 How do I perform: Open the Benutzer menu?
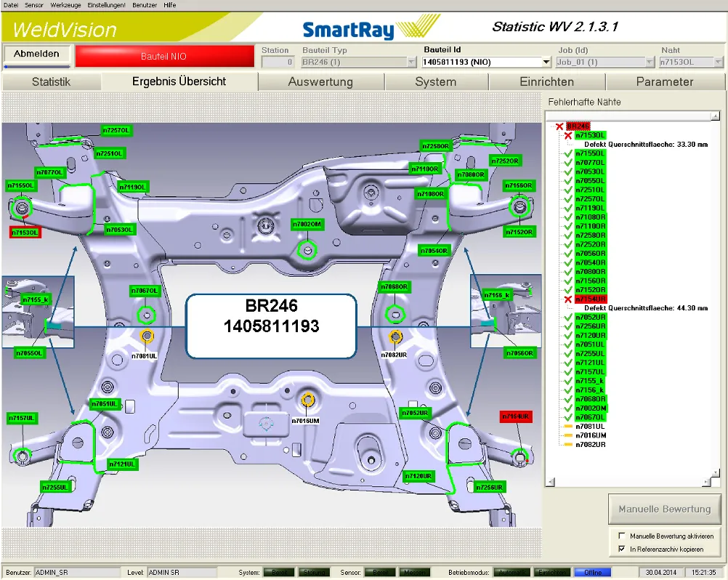pyautogui.click(x=145, y=5)
